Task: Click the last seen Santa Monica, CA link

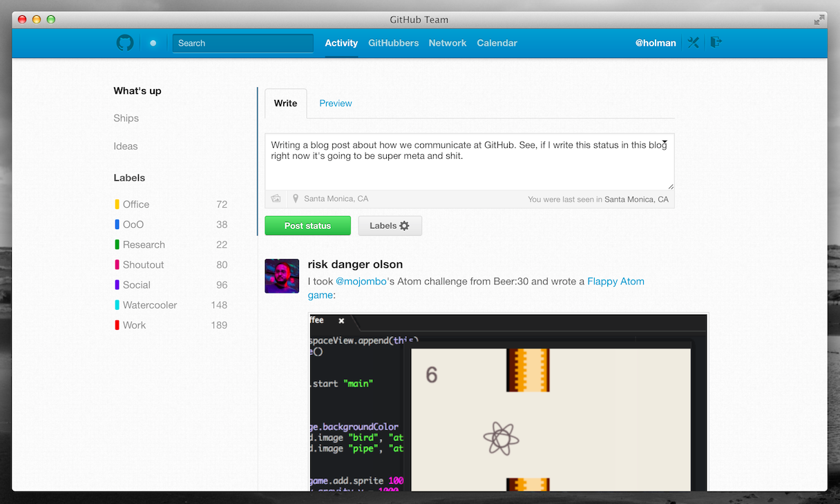Action: (x=636, y=199)
